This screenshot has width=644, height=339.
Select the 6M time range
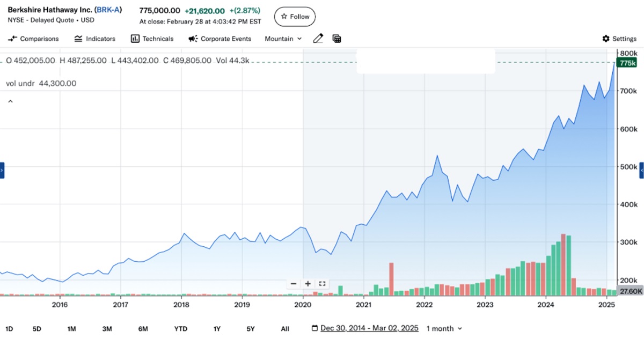143,328
